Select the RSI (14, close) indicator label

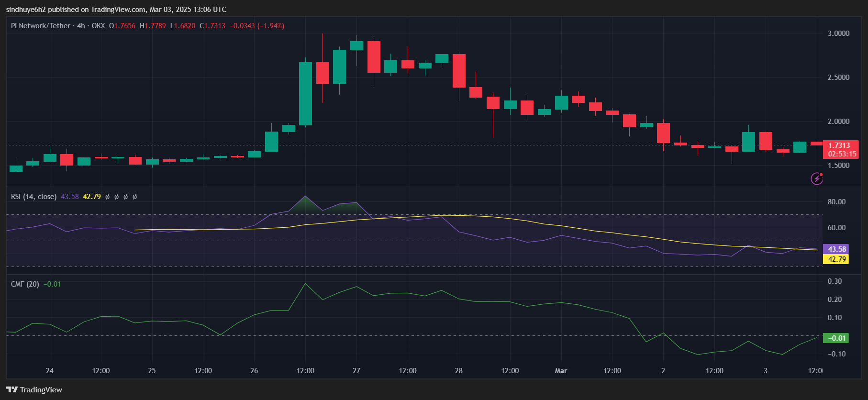point(33,197)
